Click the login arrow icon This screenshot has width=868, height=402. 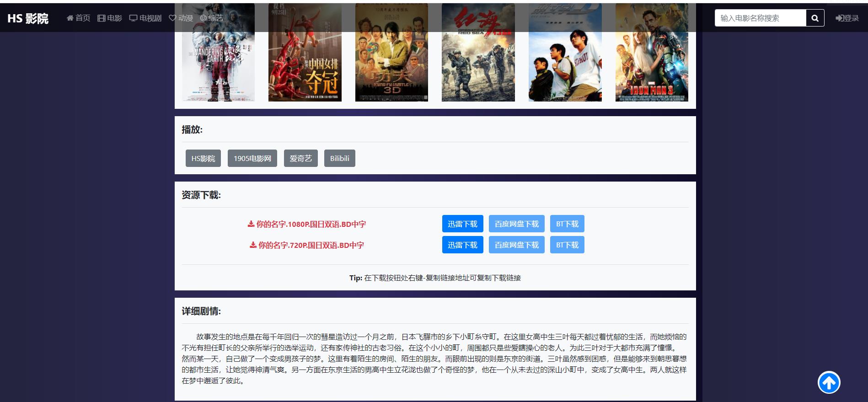[x=839, y=18]
